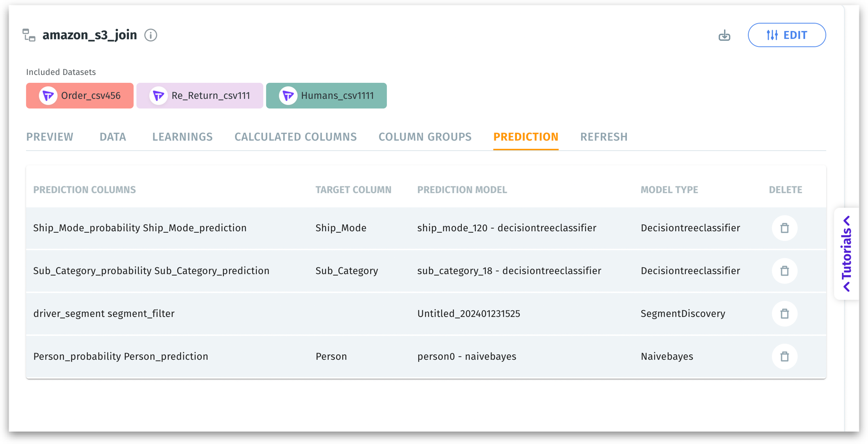Click the info icon beside amazon_s3_join

[x=151, y=35]
